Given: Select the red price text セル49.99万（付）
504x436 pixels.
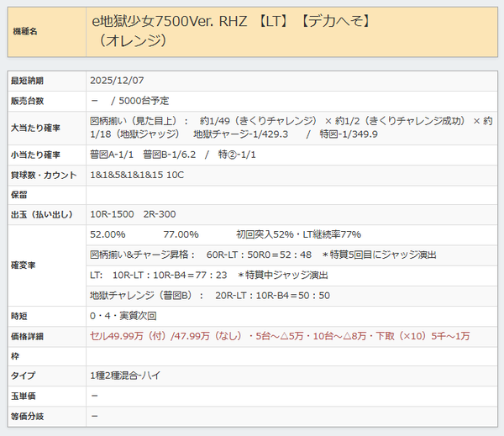Looking at the screenshot, I should click(128, 336).
